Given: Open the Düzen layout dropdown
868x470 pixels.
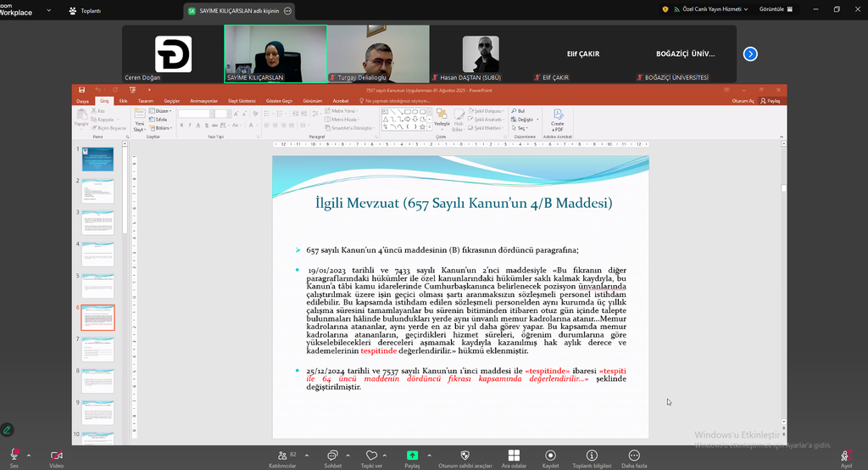Looking at the screenshot, I should [160, 111].
